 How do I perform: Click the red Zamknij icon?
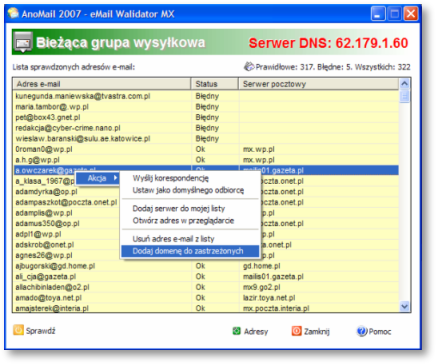click(296, 331)
